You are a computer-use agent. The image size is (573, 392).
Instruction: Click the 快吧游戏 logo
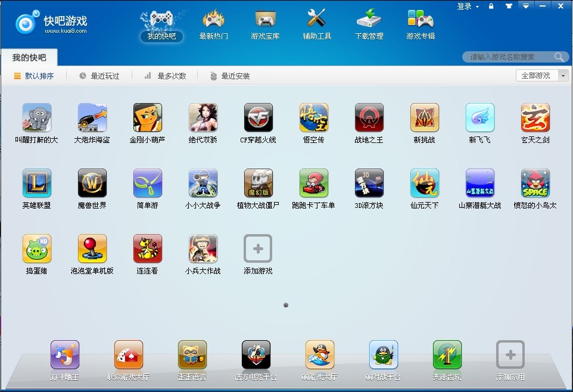coord(51,23)
